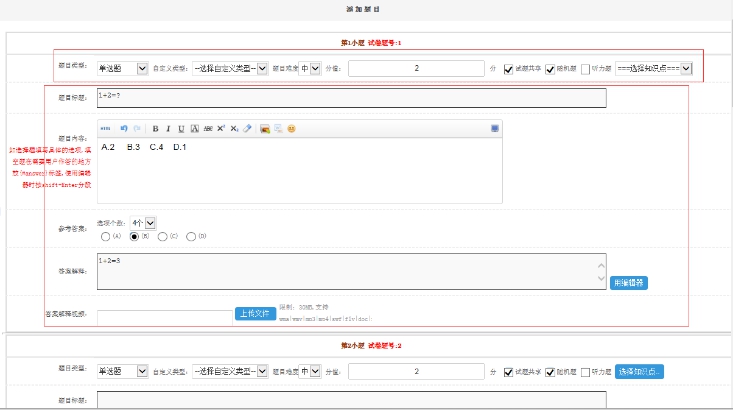Toggle the 随机题 checkbox in question 1

[x=549, y=69]
